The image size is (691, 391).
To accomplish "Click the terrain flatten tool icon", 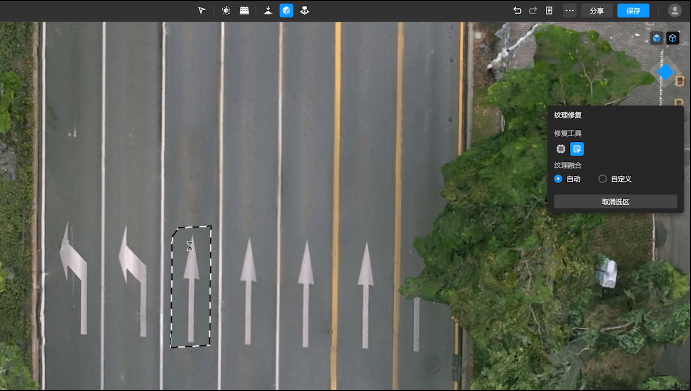I will (268, 10).
